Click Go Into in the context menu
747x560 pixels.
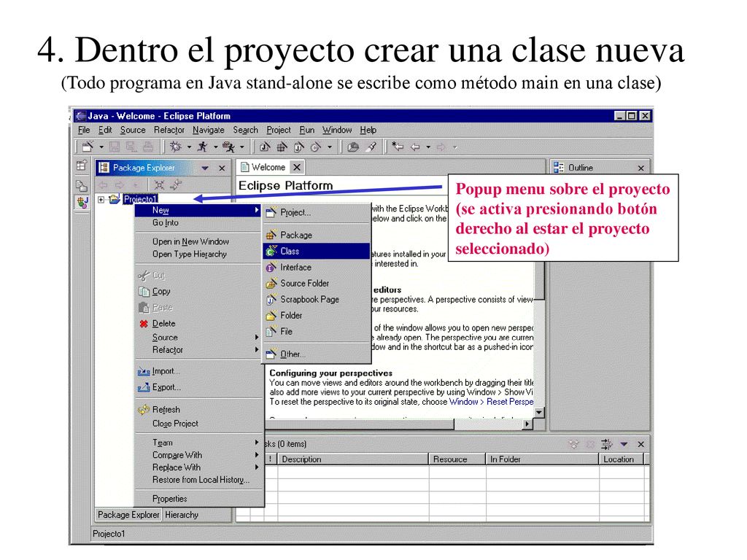coord(198,222)
